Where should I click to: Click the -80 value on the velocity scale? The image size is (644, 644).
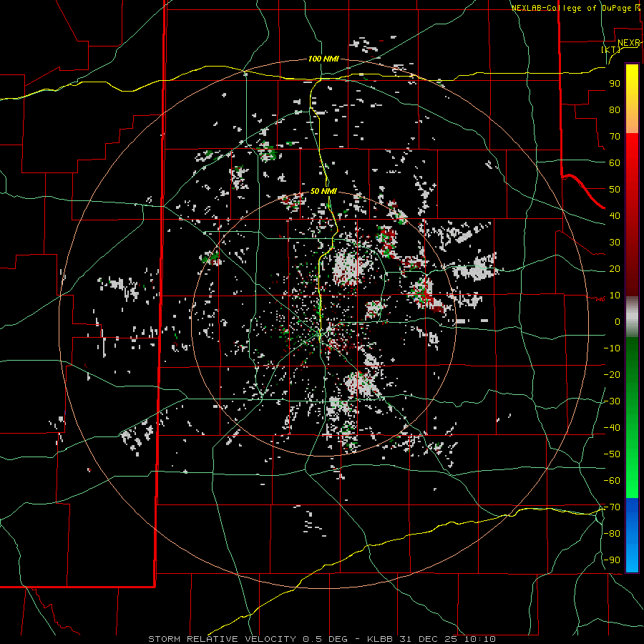click(x=612, y=534)
